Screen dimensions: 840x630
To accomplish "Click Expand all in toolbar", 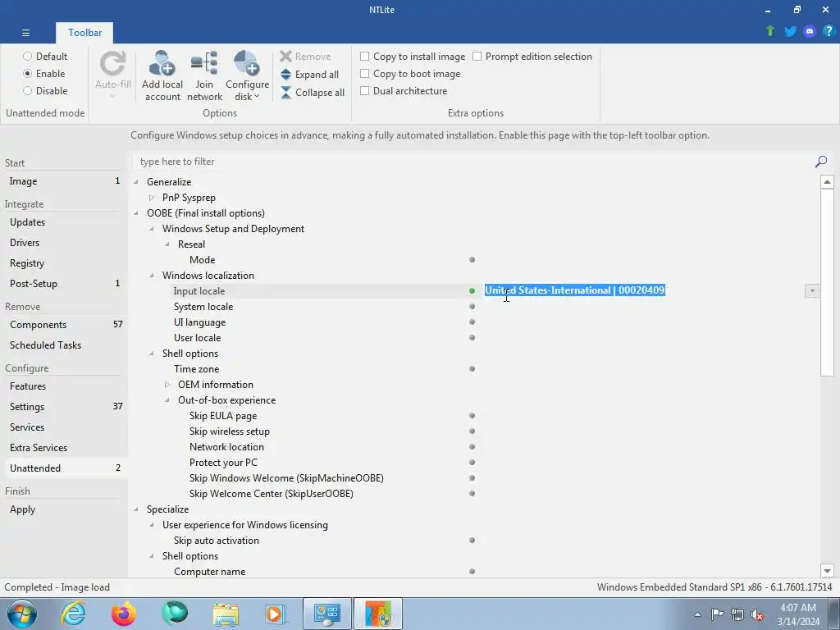I will tap(309, 75).
